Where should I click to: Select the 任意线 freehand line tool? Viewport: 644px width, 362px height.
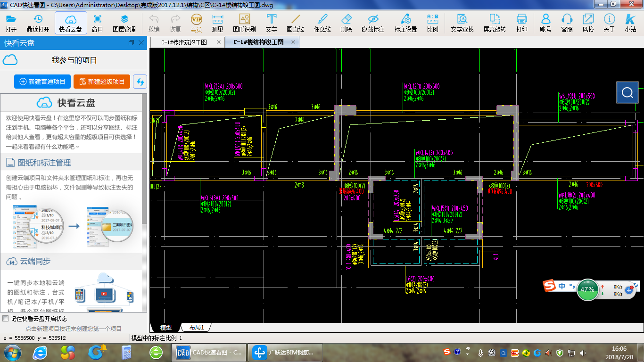tap(322, 23)
